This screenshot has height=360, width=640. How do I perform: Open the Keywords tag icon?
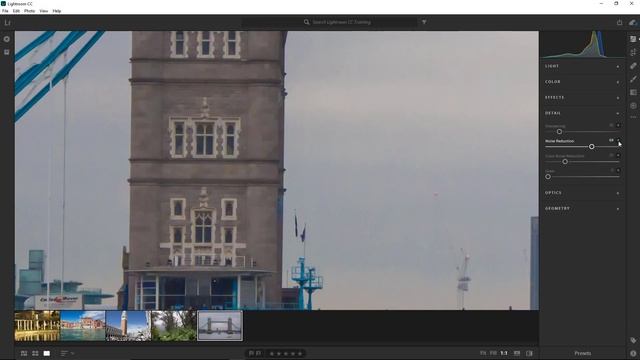(x=633, y=340)
